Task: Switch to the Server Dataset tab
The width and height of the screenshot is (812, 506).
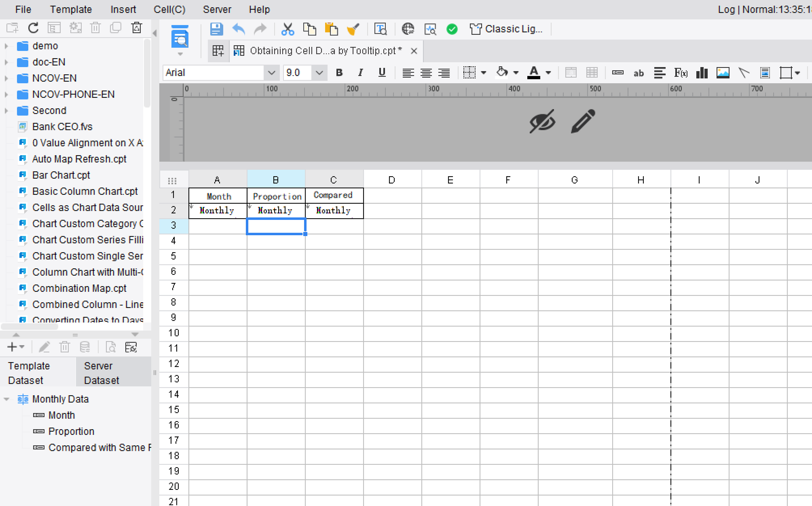Action: 114,373
